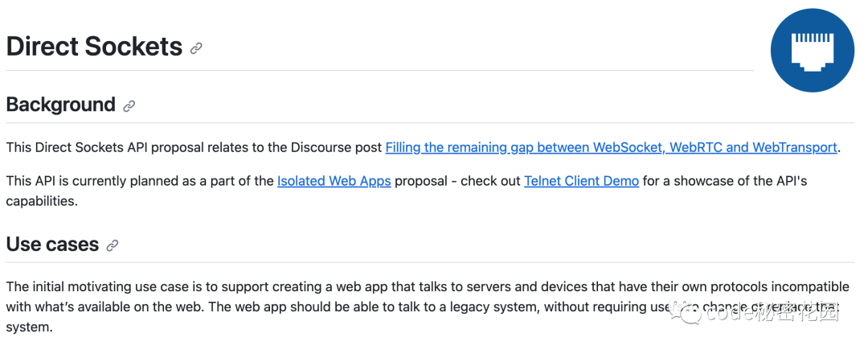
Task: Click the anchor link icon beside Use cases
Action: point(113,245)
